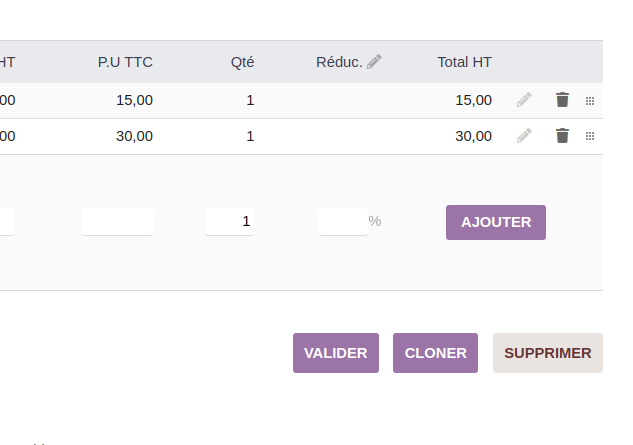Grab the reorder handle on 15,00 row

[590, 101]
